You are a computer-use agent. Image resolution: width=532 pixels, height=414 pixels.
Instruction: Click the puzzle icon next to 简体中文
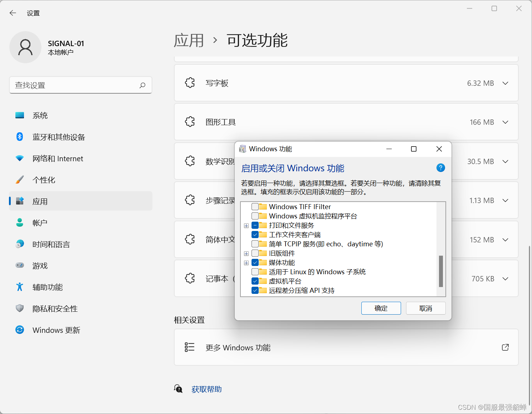click(190, 240)
